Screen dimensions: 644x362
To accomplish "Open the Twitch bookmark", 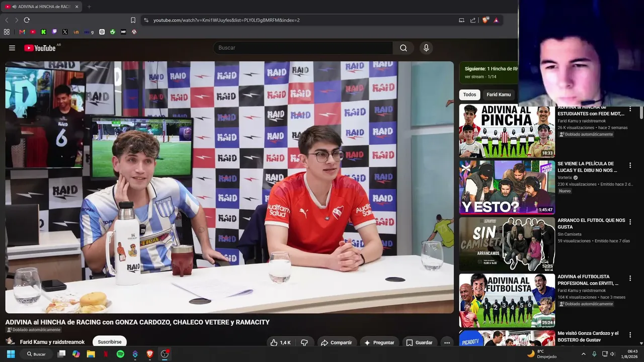I will pos(54,32).
